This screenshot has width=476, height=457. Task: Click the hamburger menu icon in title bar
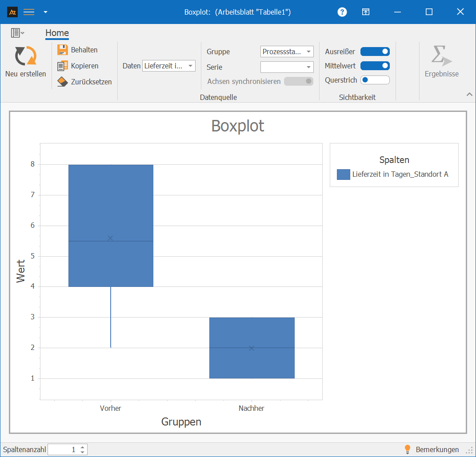tap(29, 12)
